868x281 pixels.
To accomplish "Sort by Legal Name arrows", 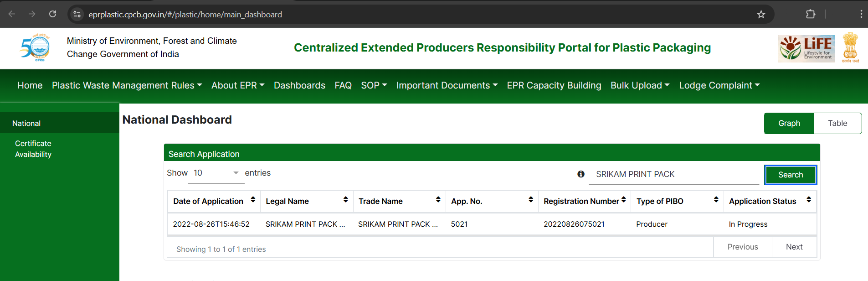I will pyautogui.click(x=345, y=200).
